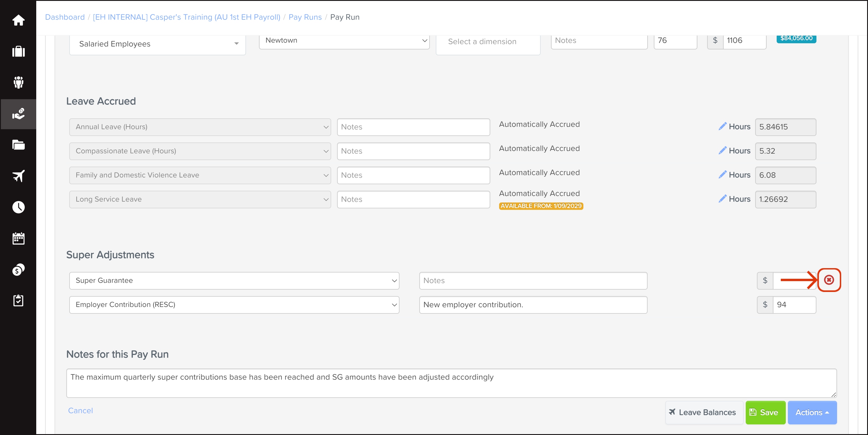Remove the Super Guarantee adjustment line

pos(829,280)
